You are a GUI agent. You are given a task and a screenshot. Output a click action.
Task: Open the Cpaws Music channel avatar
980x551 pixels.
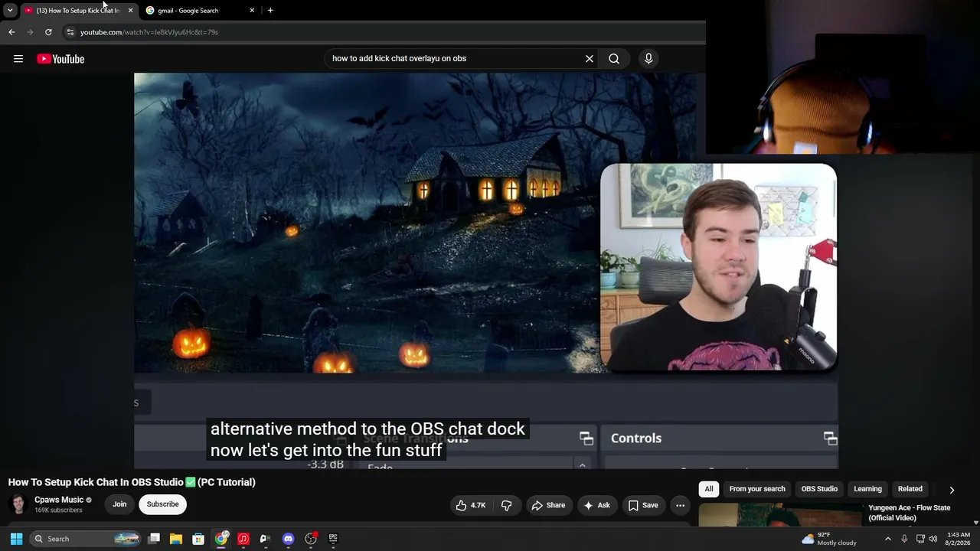(18, 504)
